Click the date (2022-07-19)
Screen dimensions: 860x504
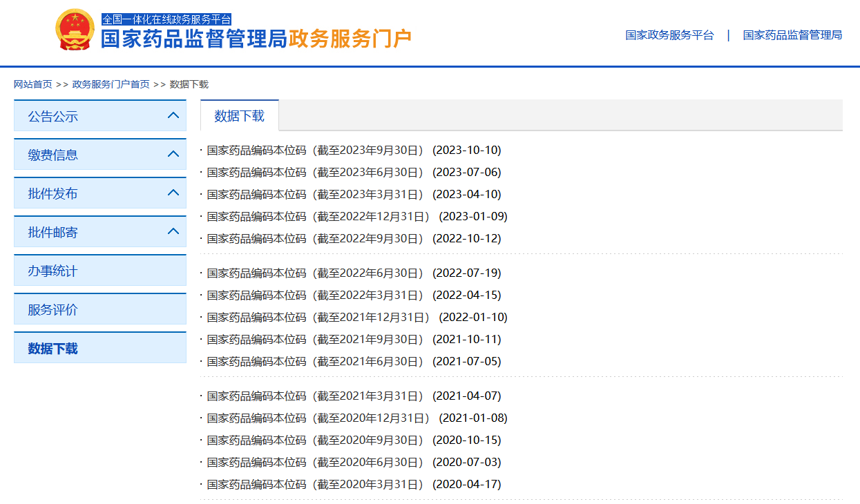tap(467, 273)
